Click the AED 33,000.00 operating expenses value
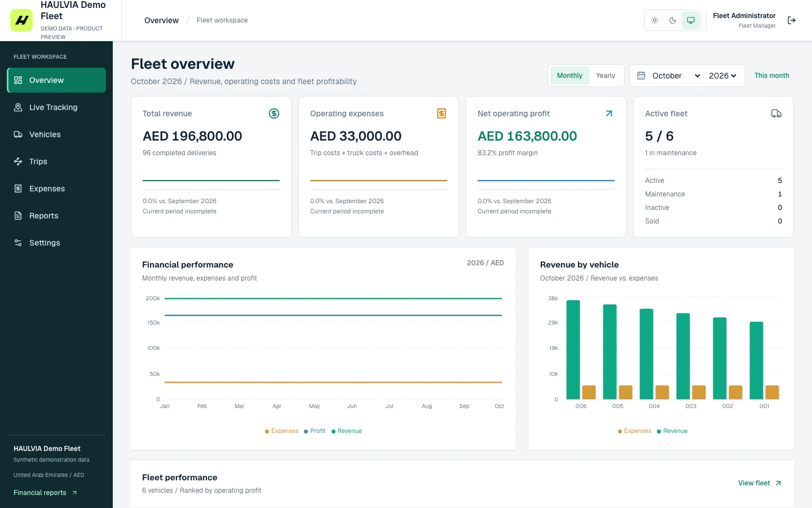 [356, 136]
